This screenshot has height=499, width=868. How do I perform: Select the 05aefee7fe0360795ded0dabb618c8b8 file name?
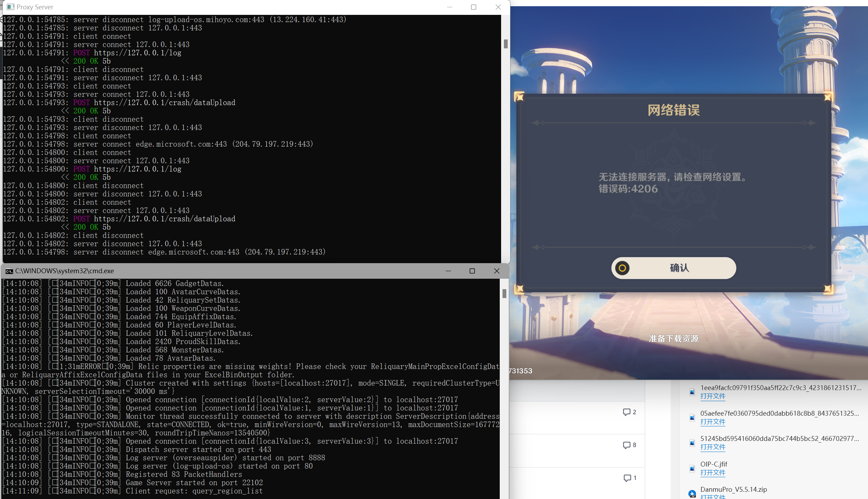(x=780, y=413)
